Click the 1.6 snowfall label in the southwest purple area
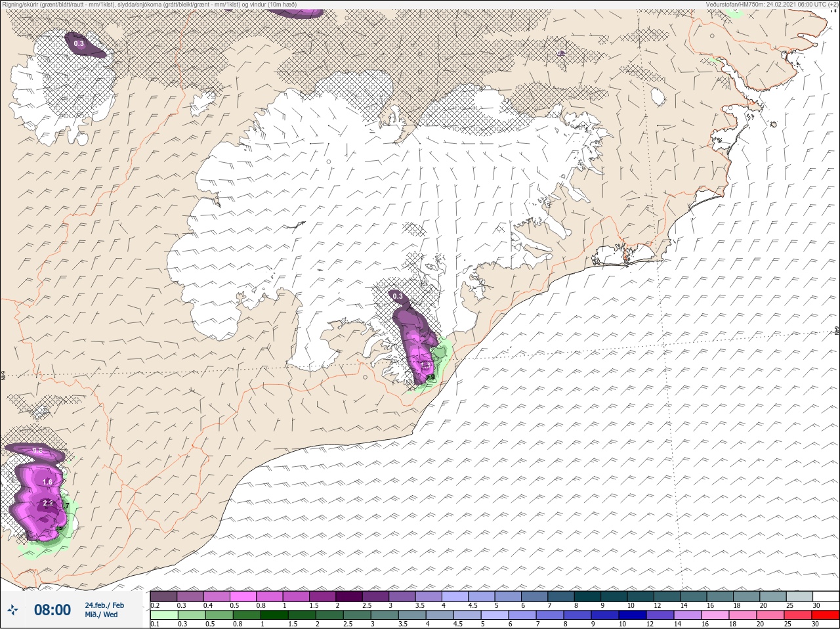Image resolution: width=840 pixels, height=629 pixels. [x=47, y=482]
